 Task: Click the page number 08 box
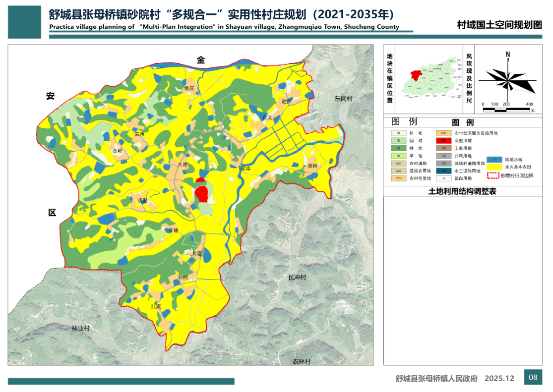pos(533,378)
